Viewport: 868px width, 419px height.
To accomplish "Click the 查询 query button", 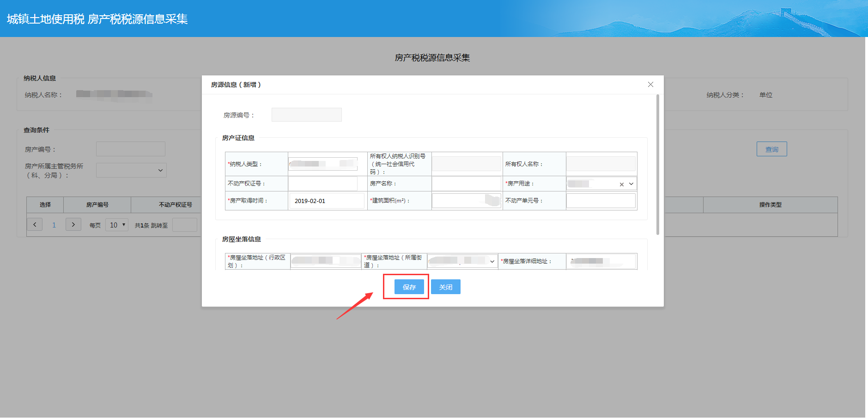I will tap(771, 148).
